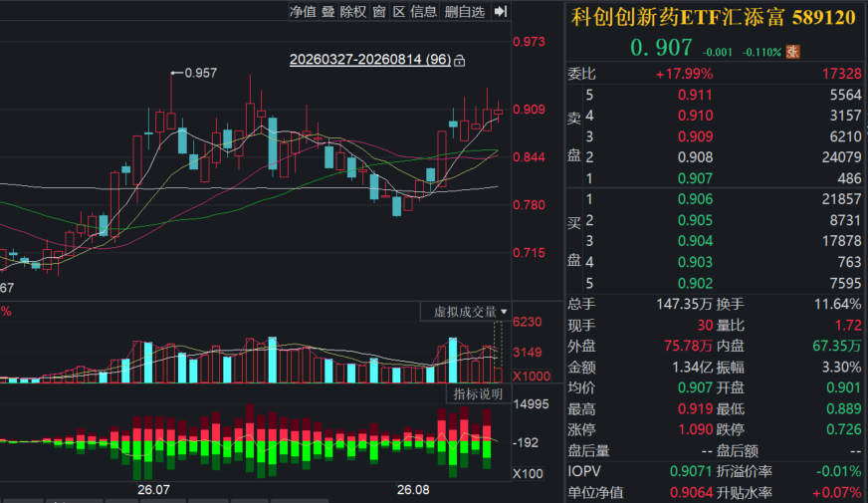This screenshot has height=503, width=868.
Task: Open the 信息 info button
Action: click(x=424, y=12)
